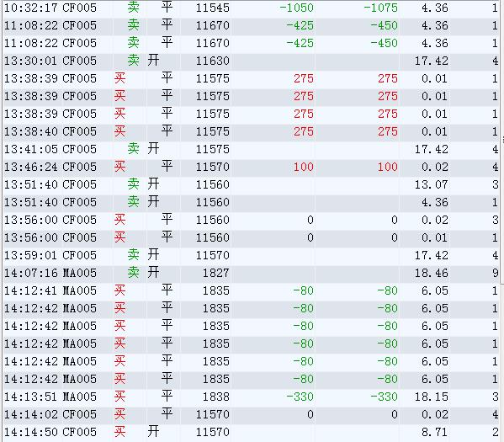Select the 14:13:51 MA005 row priced 1838
Image resolution: width=504 pixels, height=442 pixels.
(251, 397)
